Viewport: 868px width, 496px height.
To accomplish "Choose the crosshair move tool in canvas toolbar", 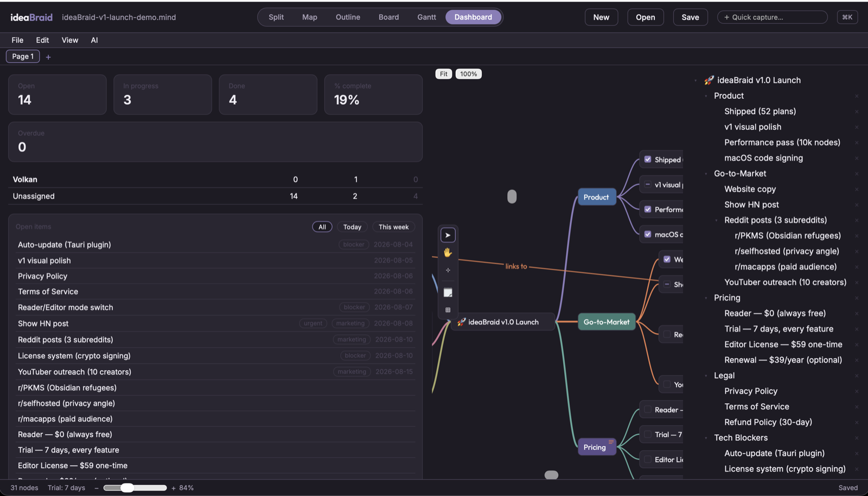I will (x=448, y=270).
